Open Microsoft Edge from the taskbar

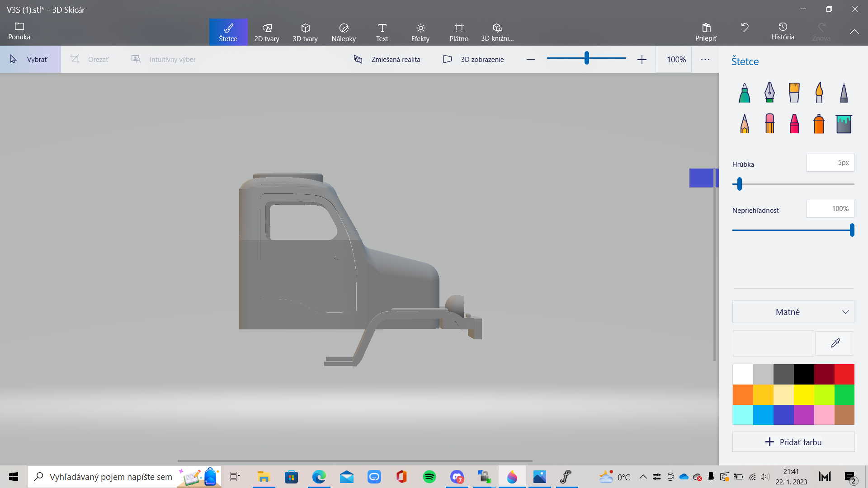coord(319,477)
